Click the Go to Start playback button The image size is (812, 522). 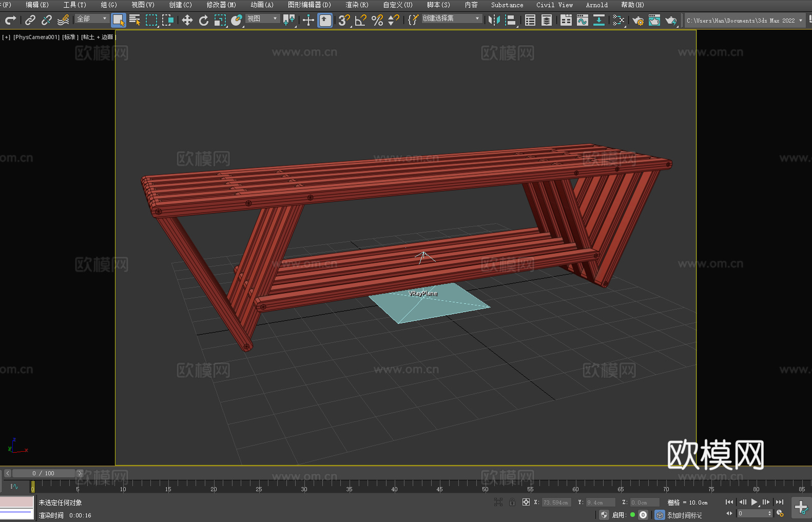click(x=729, y=502)
